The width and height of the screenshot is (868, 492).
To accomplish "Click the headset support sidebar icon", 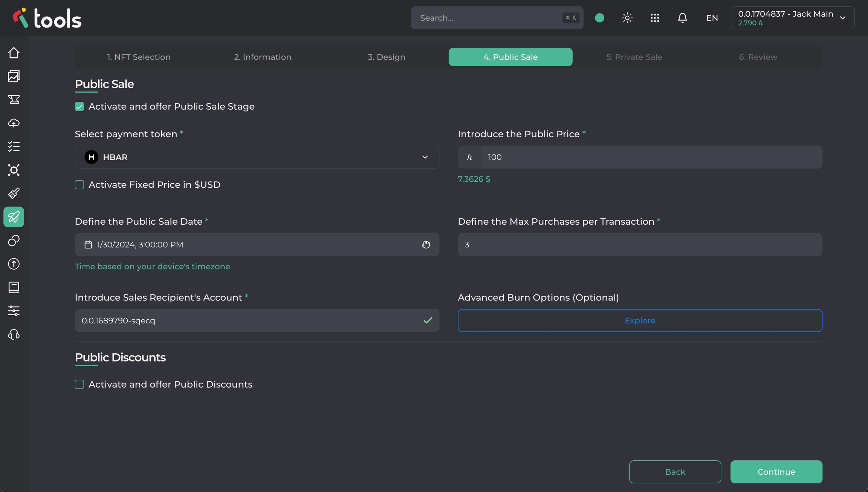I will [14, 334].
